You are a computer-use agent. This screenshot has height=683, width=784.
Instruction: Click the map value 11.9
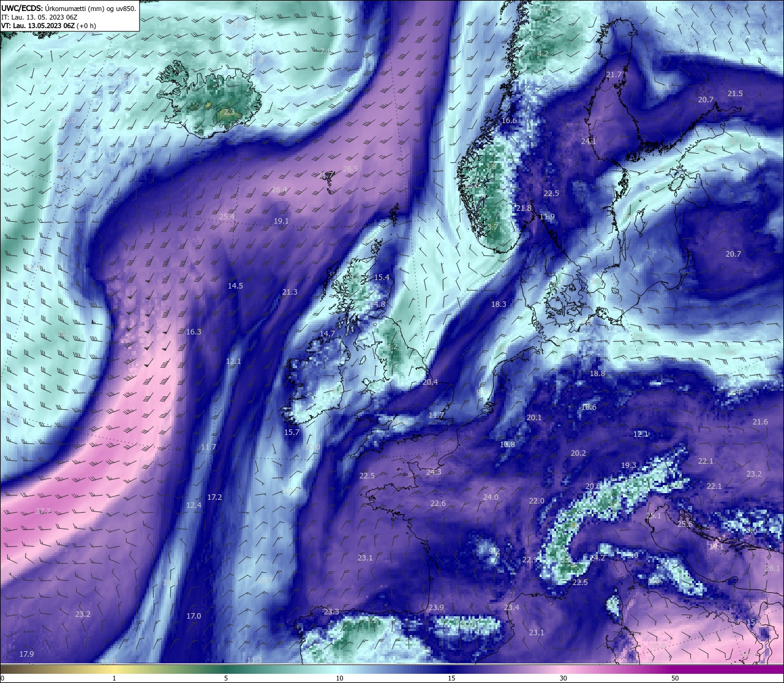[547, 217]
